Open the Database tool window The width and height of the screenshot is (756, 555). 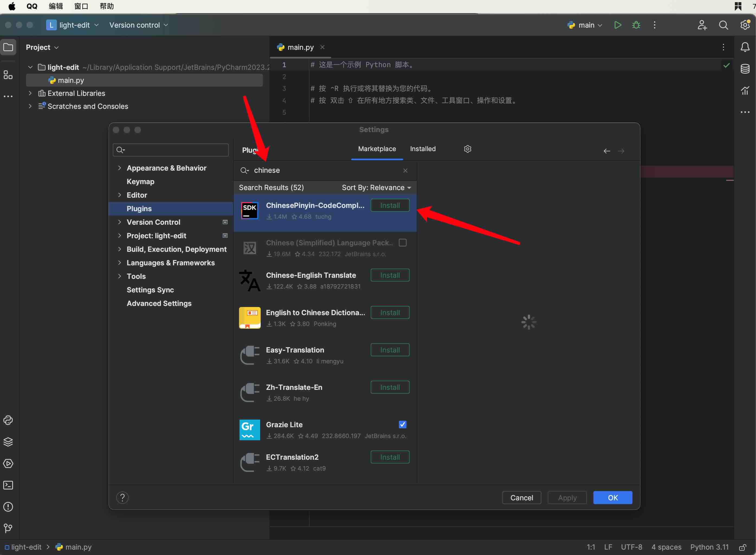[x=745, y=69]
